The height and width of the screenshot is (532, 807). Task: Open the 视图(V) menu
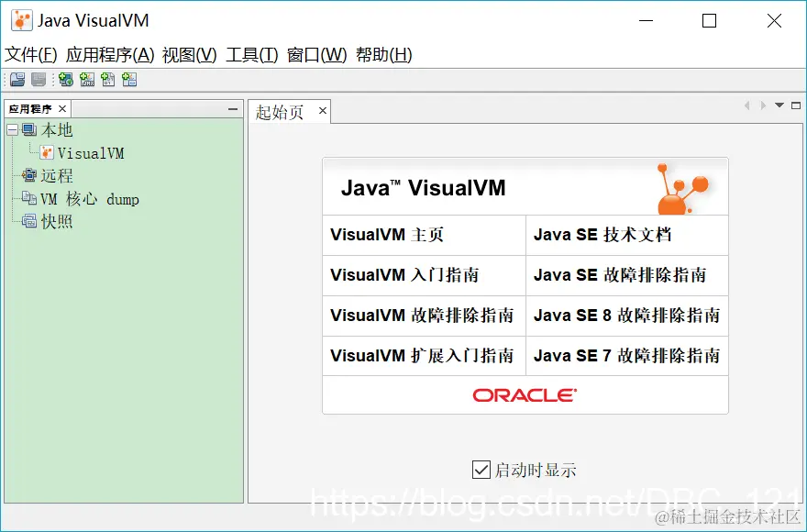click(x=190, y=55)
